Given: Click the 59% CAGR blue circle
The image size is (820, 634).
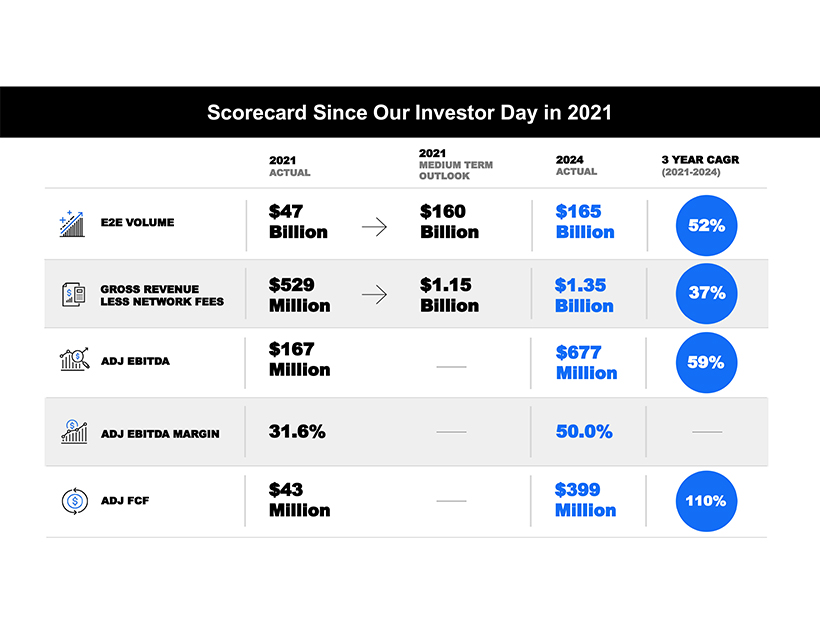Looking at the screenshot, I should click(x=706, y=362).
